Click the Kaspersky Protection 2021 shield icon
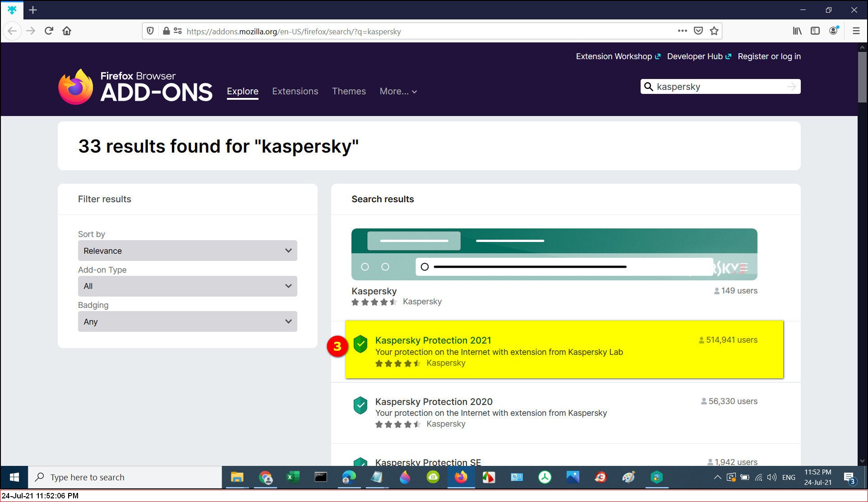868x502 pixels. (360, 344)
